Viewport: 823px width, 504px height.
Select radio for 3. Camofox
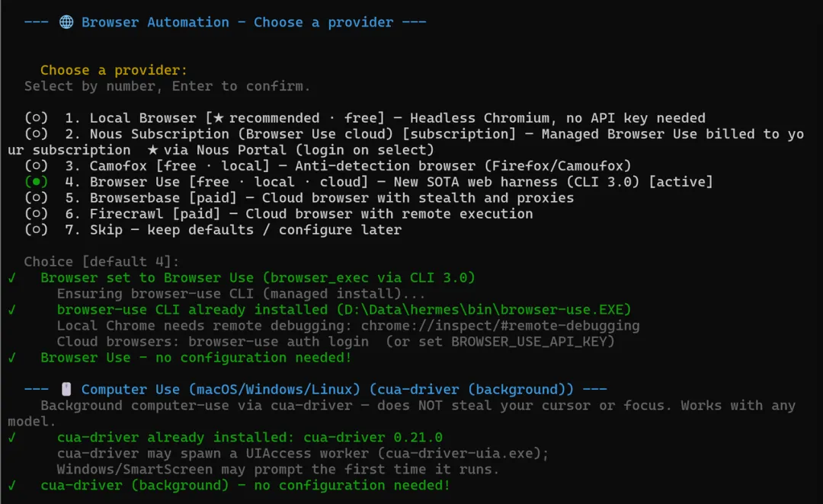37,166
